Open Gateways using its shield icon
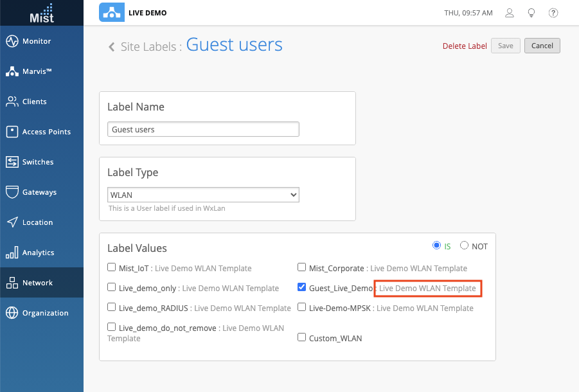Viewport: 579px width, 392px height. point(12,192)
